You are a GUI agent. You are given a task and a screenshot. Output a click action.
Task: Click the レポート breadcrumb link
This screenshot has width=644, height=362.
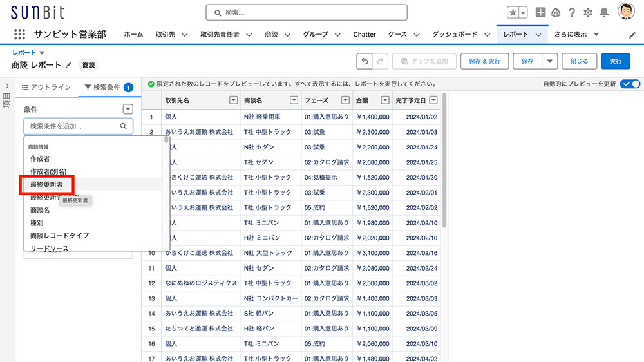click(x=24, y=53)
